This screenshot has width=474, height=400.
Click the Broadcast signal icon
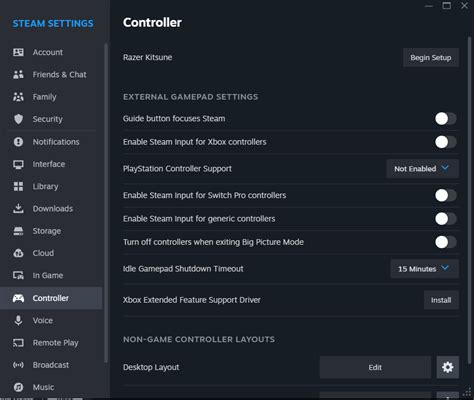click(x=18, y=365)
